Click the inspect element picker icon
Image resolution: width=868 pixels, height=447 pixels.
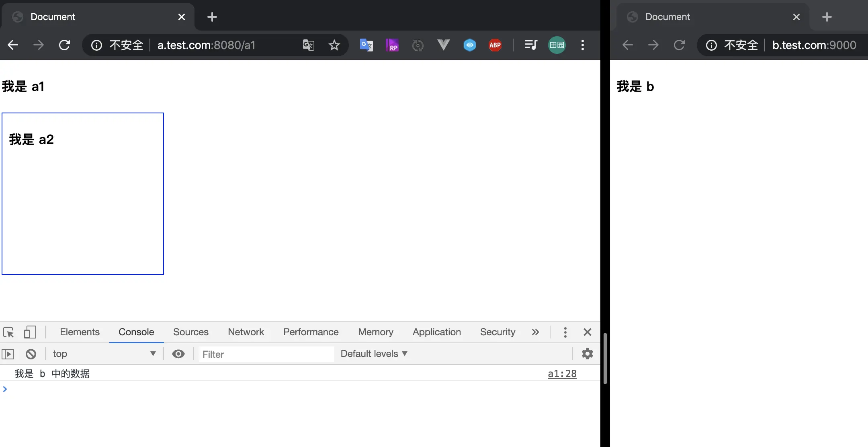pyautogui.click(x=8, y=332)
